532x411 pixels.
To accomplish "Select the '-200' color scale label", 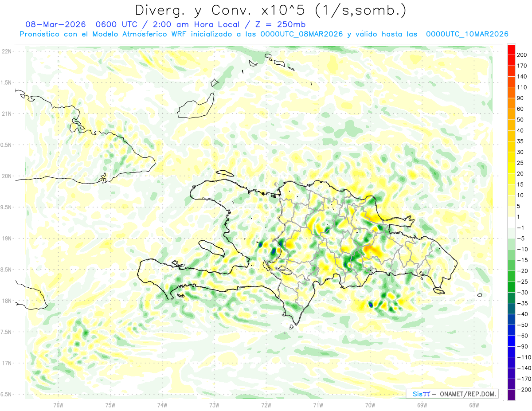I will point(524,390).
